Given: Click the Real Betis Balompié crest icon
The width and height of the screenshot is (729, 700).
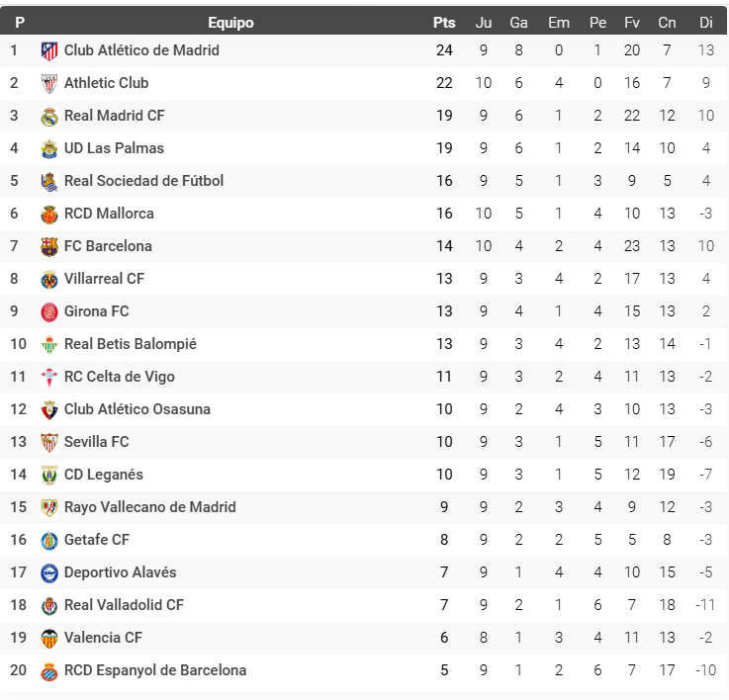Looking at the screenshot, I should pos(49,344).
